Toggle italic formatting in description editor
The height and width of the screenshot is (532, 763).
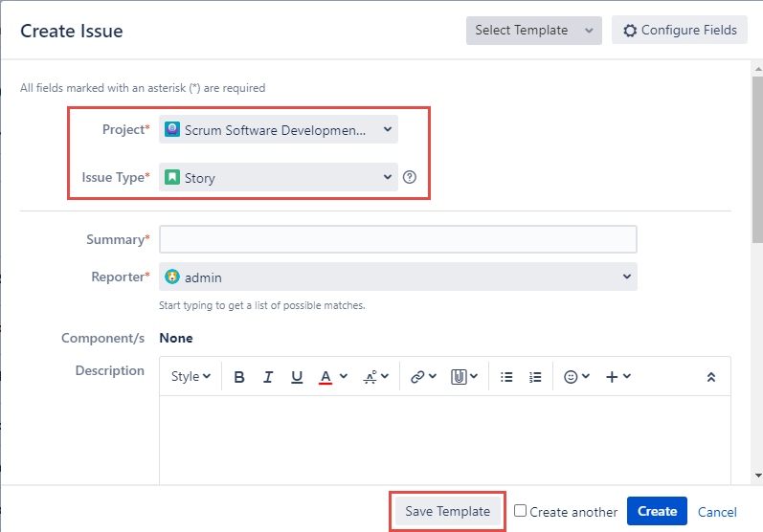(x=268, y=377)
